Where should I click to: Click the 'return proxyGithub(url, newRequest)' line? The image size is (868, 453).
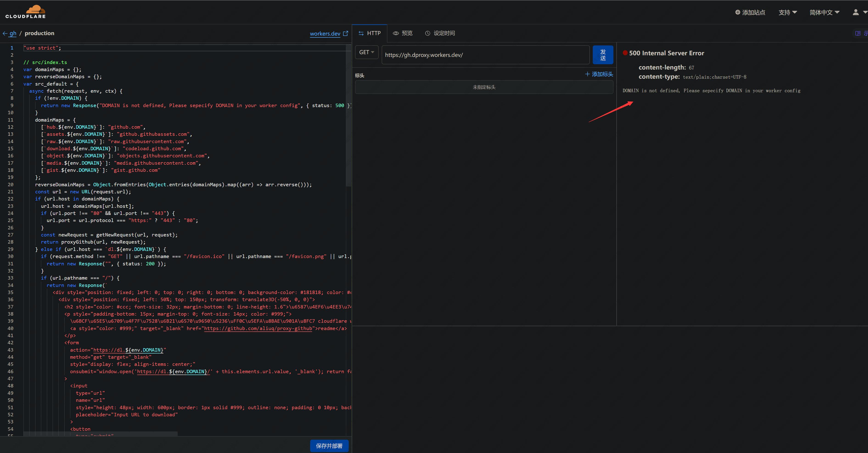tap(93, 242)
